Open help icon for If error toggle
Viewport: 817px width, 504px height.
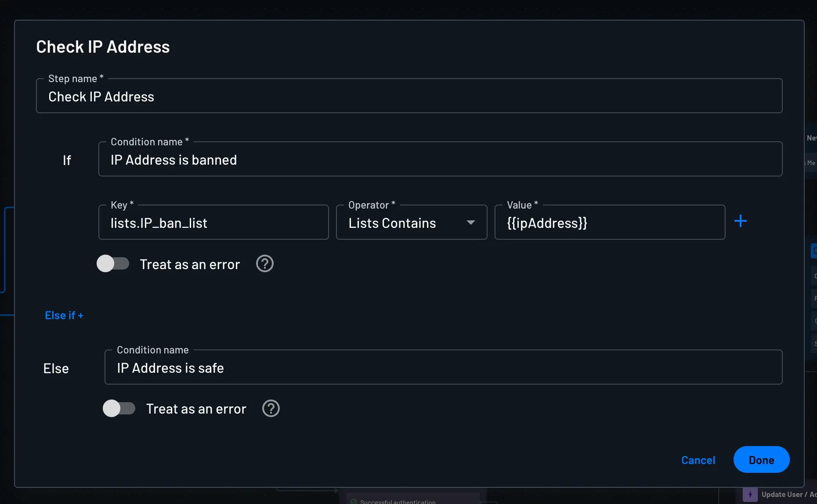click(265, 264)
